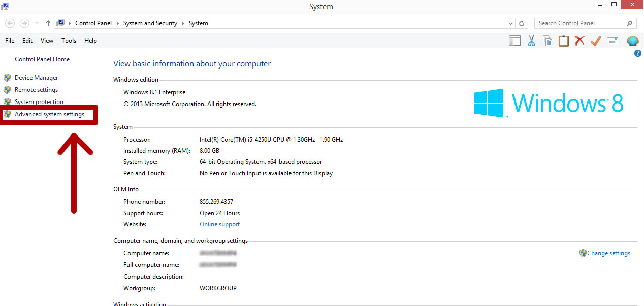Click the 'Open 24 Hours' support hours value
The height and width of the screenshot is (306, 644).
[220, 213]
